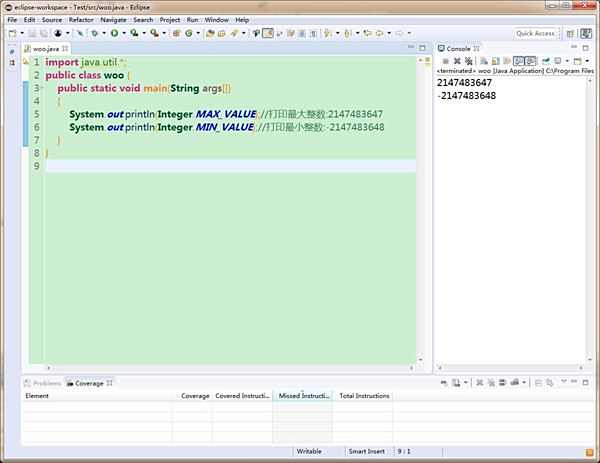This screenshot has width=600, height=463.
Task: Toggle the Scroll Lock icon in Console
Action: 496,61
